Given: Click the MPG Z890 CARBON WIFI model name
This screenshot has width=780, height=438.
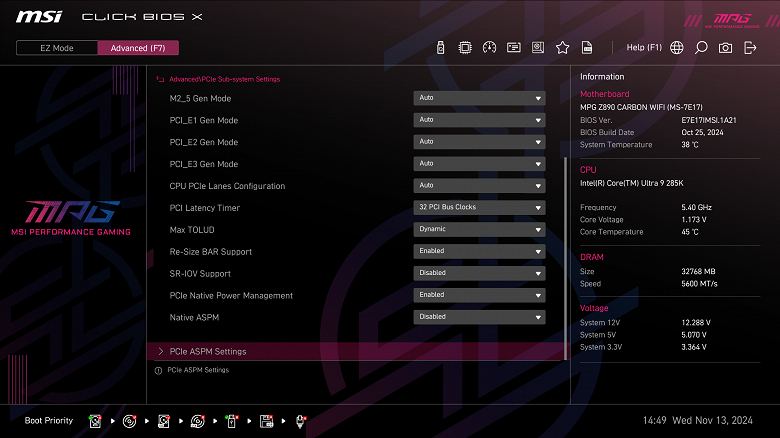Looking at the screenshot, I should click(641, 107).
